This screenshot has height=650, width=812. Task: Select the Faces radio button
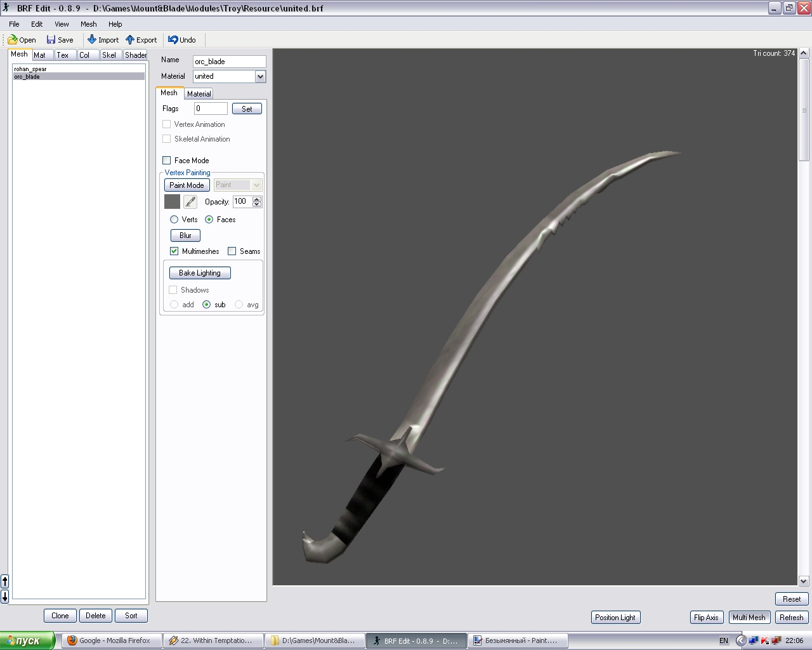click(x=209, y=220)
